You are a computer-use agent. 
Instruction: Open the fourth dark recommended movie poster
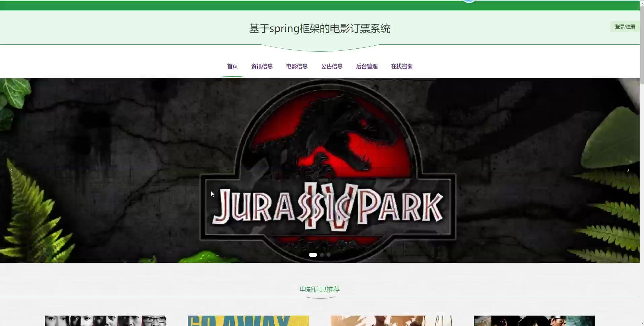pyautogui.click(x=534, y=321)
